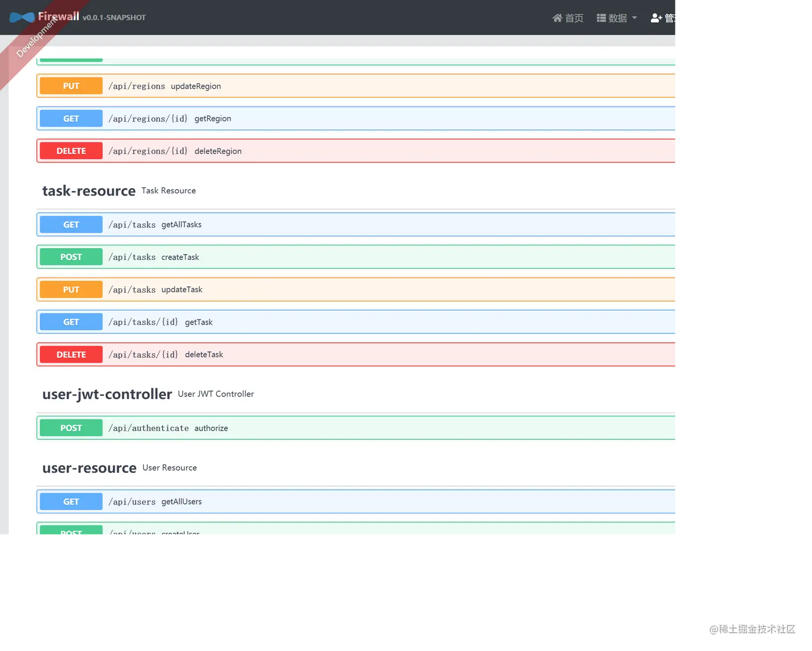Click the POST badge for createTask

click(71, 257)
